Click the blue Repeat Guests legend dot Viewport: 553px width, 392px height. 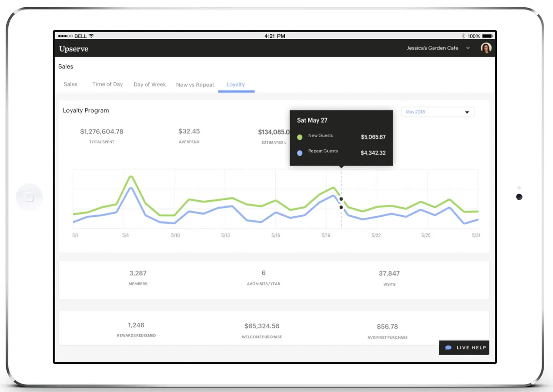(x=300, y=153)
